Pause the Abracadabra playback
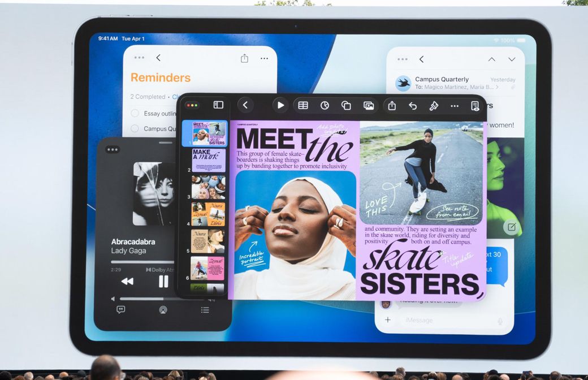The width and height of the screenshot is (588, 380). pyautogui.click(x=163, y=282)
